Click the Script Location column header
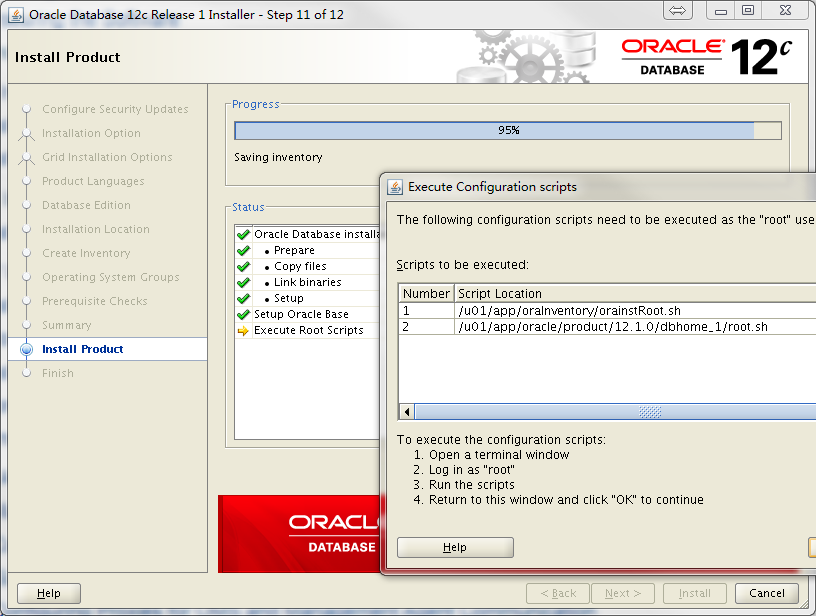Image resolution: width=816 pixels, height=616 pixels. point(635,293)
